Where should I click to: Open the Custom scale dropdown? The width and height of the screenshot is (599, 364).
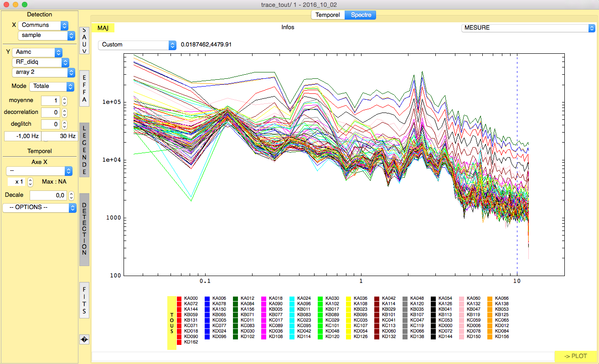coord(137,45)
